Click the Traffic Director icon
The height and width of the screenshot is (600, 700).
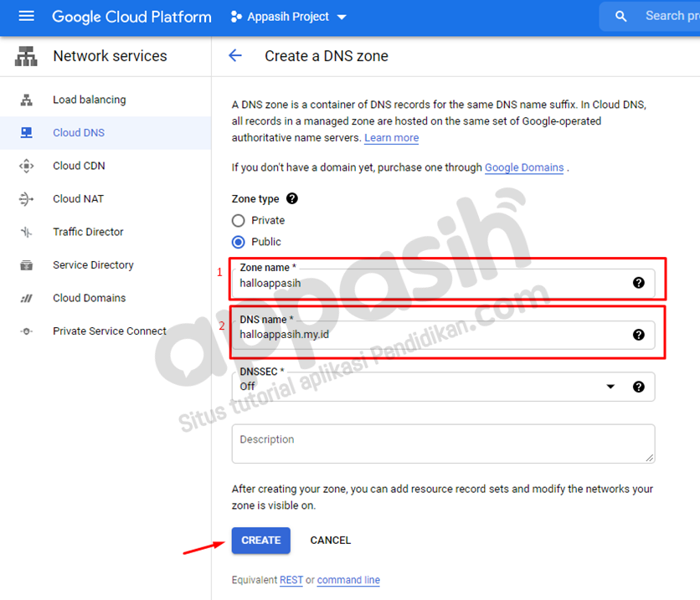(26, 232)
